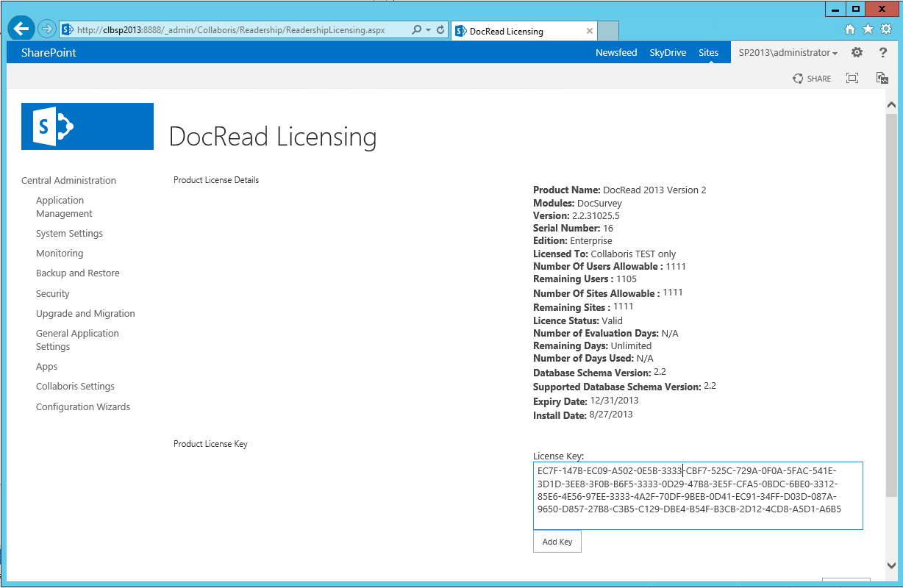Navigate to Monitoring
The width and height of the screenshot is (903, 588).
60,254
